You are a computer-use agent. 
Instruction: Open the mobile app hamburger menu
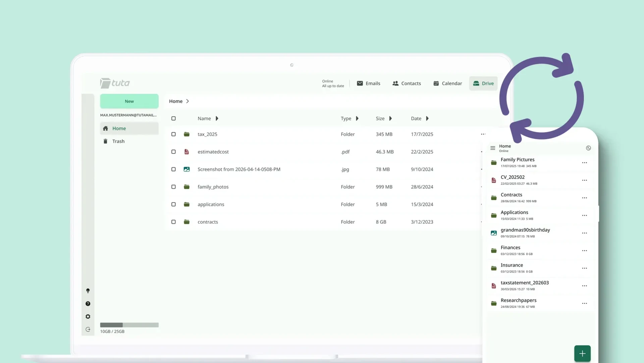[x=492, y=148]
